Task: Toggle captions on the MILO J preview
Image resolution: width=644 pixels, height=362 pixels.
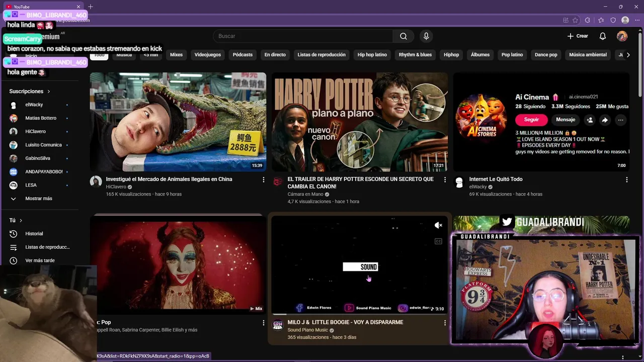Action: point(438,241)
